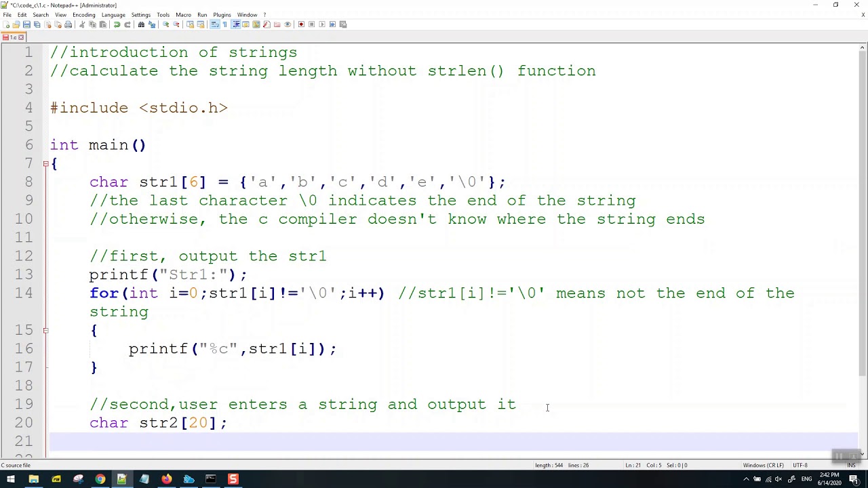Open the Command Prompt taskbar icon
The height and width of the screenshot is (488, 868).
tap(211, 480)
